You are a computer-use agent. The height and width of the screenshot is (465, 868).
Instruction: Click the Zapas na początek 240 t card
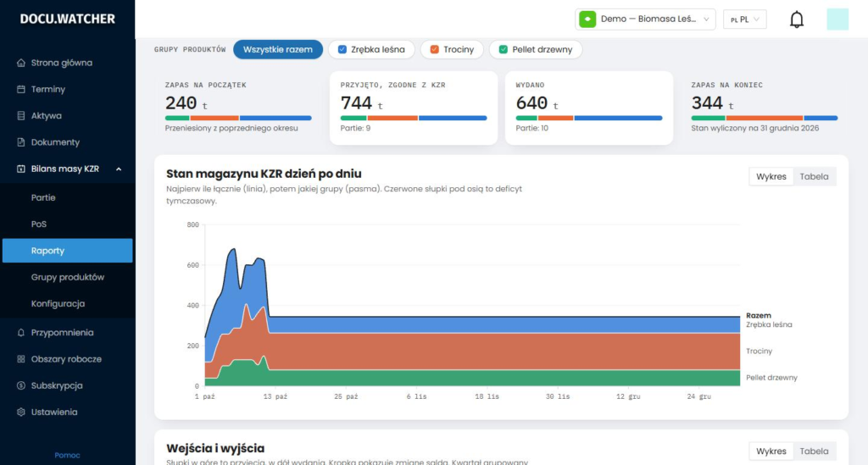tap(238, 108)
